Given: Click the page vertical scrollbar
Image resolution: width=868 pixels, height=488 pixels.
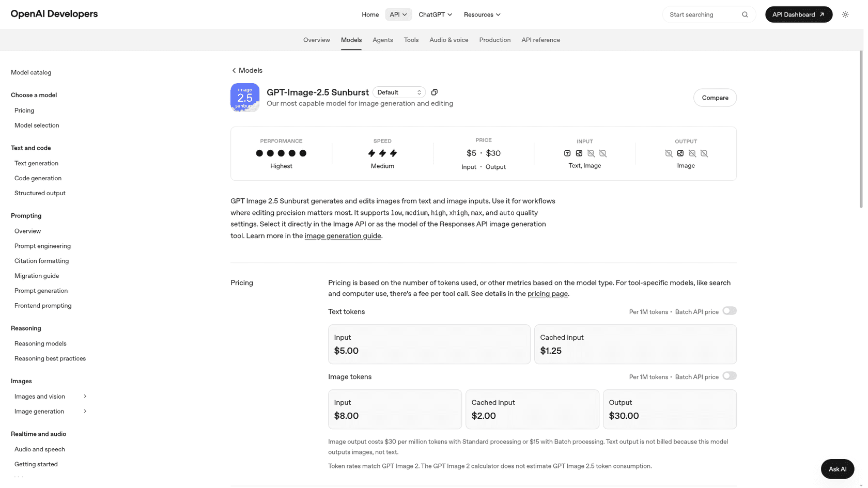Looking at the screenshot, I should pos(861,129).
